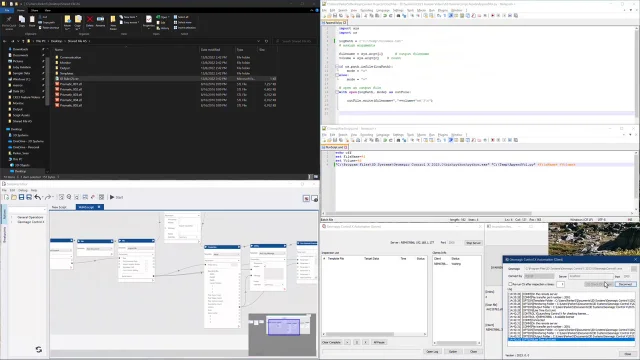This screenshot has height=360, width=640.
Task: Click the Properties icon in File Explorer ribbon
Action: 149,21
